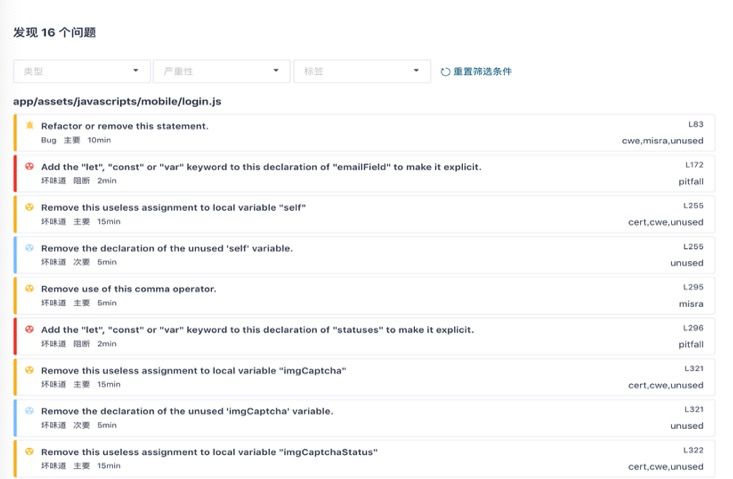Click the 'pitfall' tag of the emailField issue
Image resolution: width=733 pixels, height=479 pixels.
pos(691,181)
